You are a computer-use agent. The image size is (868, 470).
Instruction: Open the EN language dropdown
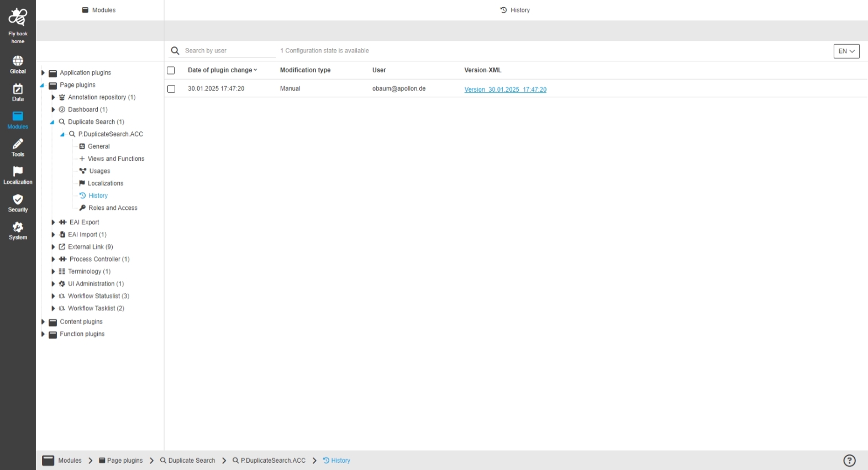[x=846, y=51]
